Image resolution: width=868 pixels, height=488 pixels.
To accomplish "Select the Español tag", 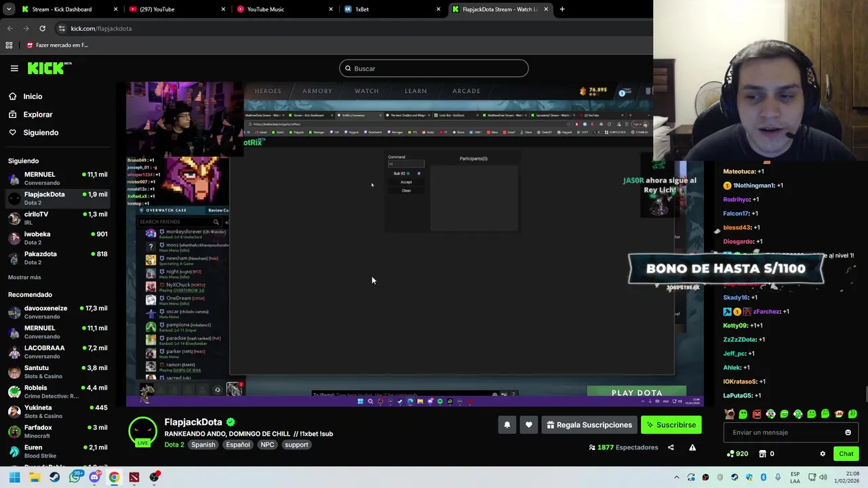I will (x=238, y=445).
